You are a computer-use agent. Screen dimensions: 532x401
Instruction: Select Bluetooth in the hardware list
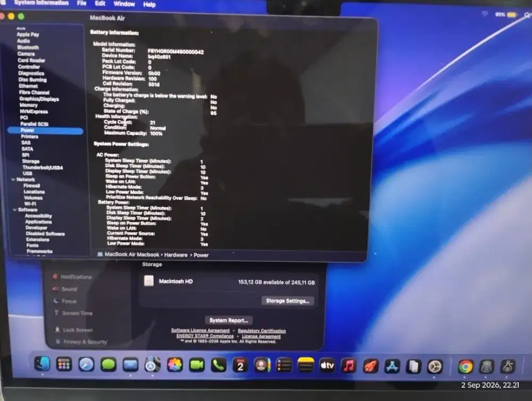tap(28, 47)
